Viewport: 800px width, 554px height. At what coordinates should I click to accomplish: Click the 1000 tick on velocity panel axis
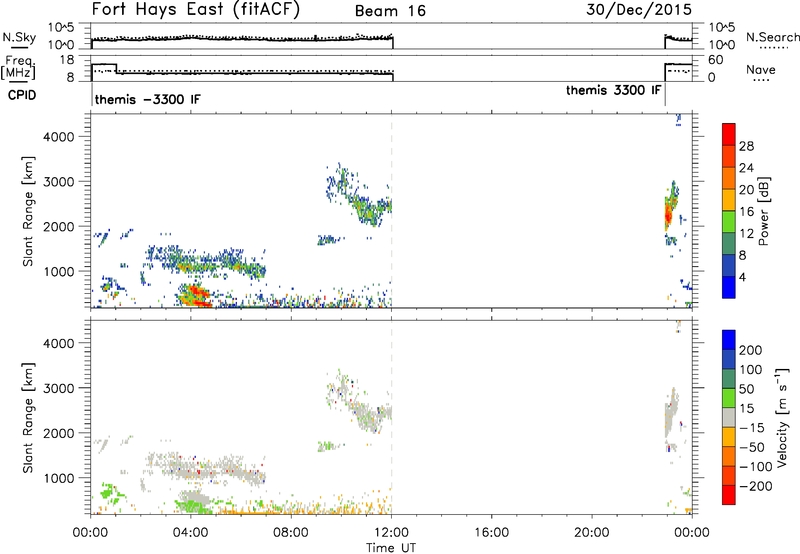[59, 478]
